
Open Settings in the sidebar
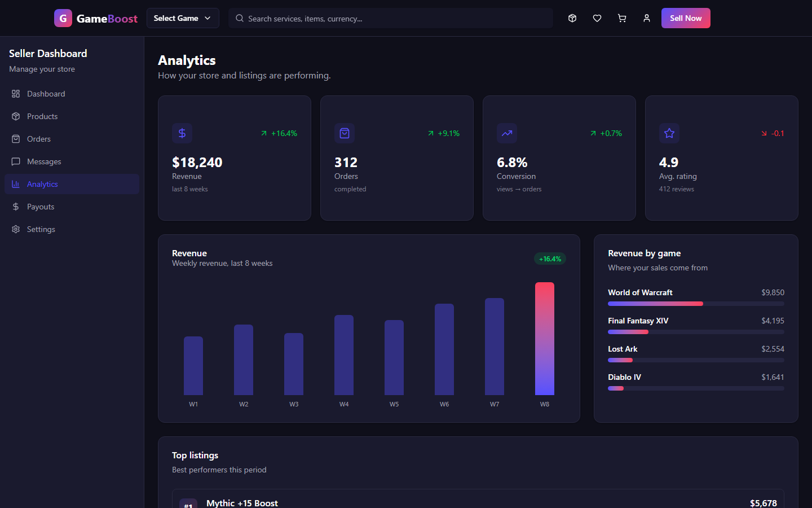click(x=72, y=229)
